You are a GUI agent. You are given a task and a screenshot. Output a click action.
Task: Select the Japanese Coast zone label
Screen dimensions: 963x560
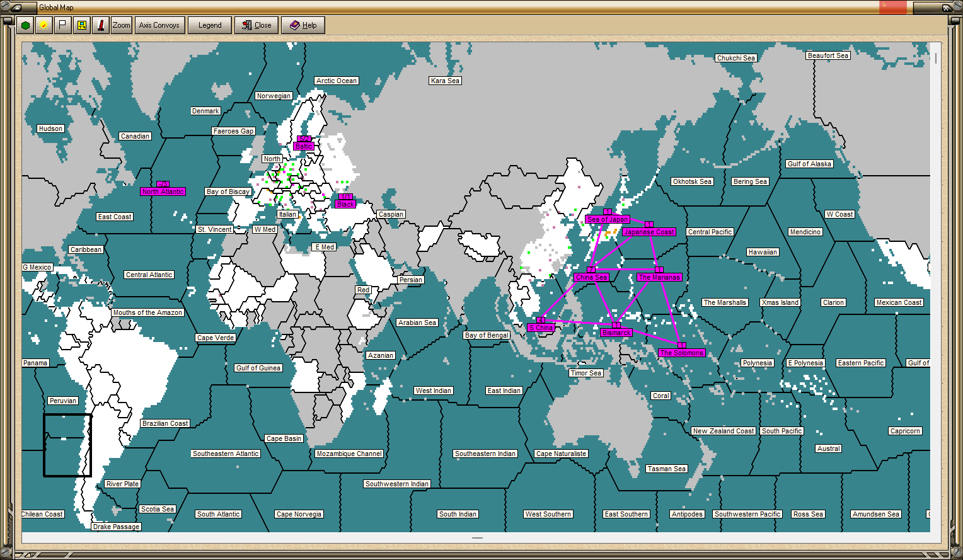649,232
